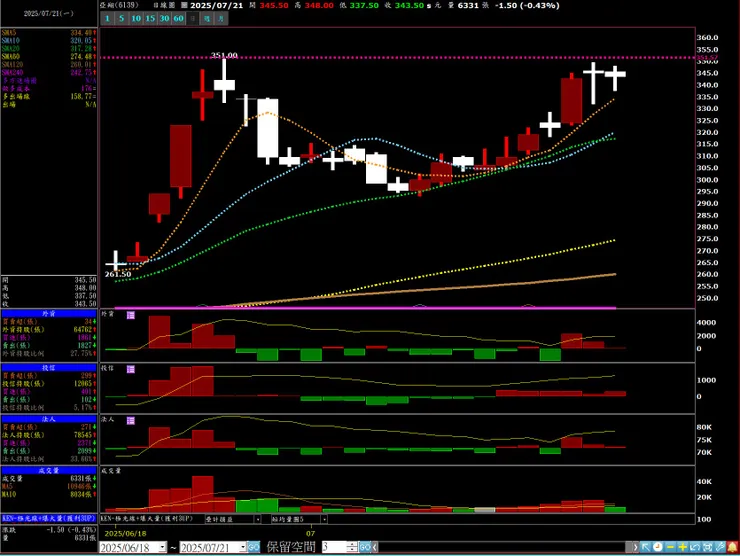Click the date 2025/07/21(一) in the top-left panel
This screenshot has height=556, width=740.
[x=49, y=13]
